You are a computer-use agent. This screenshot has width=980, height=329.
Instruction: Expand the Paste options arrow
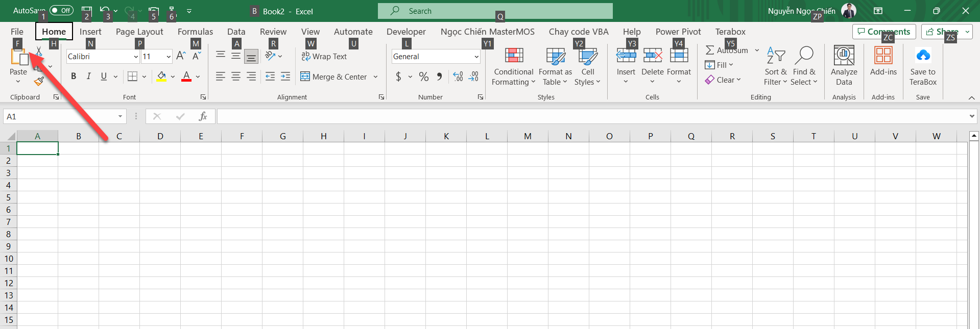click(18, 82)
